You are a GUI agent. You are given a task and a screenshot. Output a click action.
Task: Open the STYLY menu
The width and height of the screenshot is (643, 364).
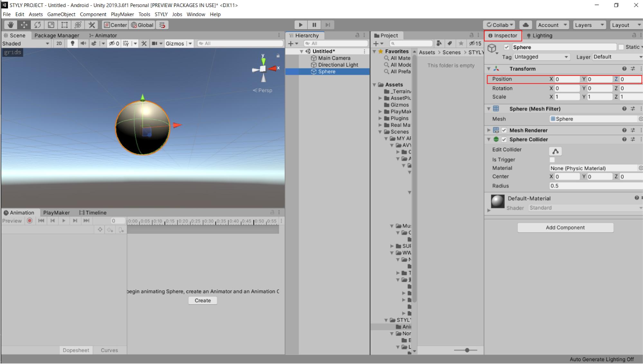pyautogui.click(x=161, y=14)
